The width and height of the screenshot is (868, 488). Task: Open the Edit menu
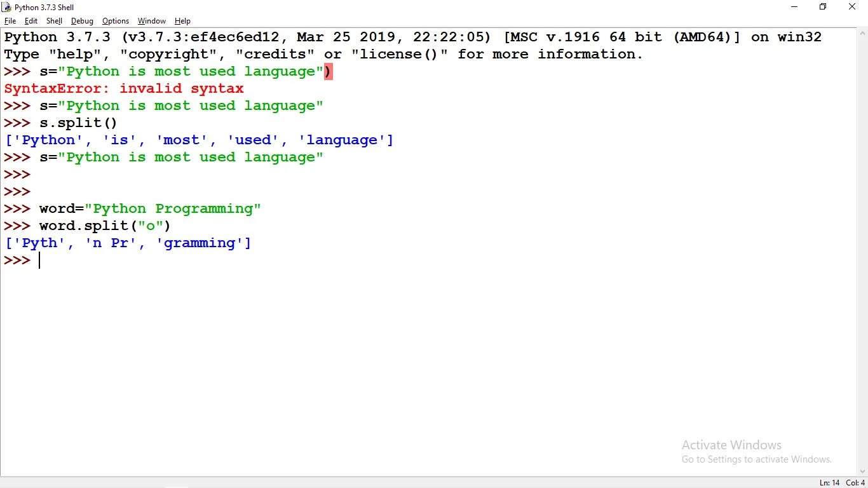click(x=31, y=21)
